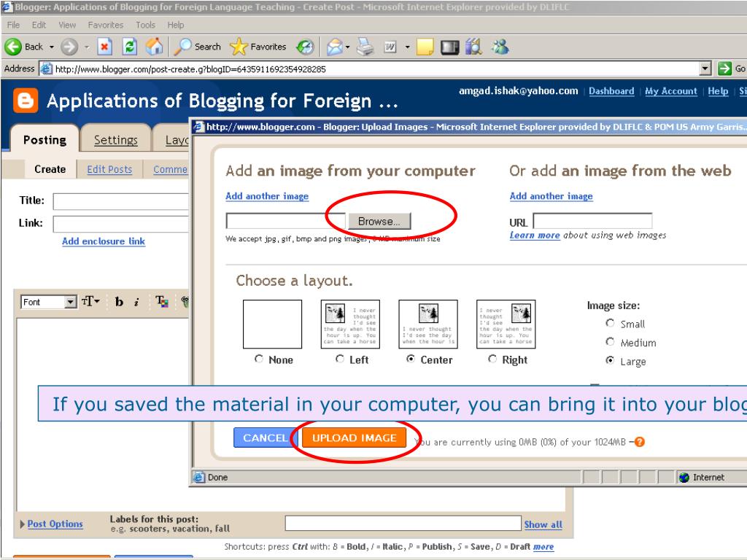This screenshot has width=747, height=560.
Task: Click the image URL input field
Action: click(x=592, y=222)
